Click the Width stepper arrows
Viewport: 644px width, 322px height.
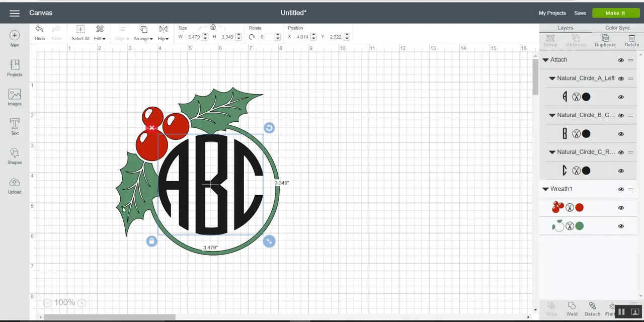tap(205, 37)
